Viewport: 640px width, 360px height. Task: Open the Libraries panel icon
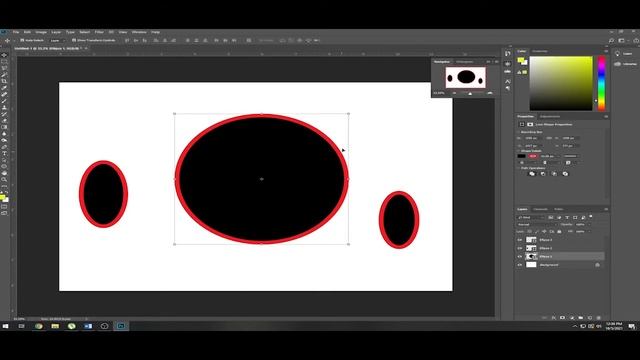[x=618, y=64]
